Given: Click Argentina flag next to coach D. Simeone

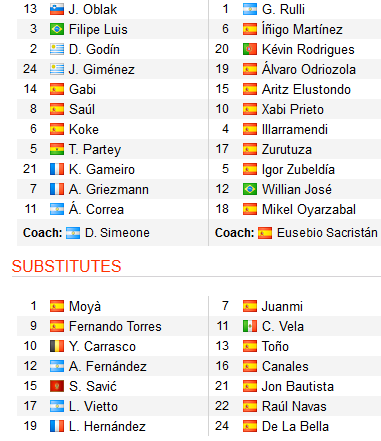Looking at the screenshot, I should tap(73, 233).
